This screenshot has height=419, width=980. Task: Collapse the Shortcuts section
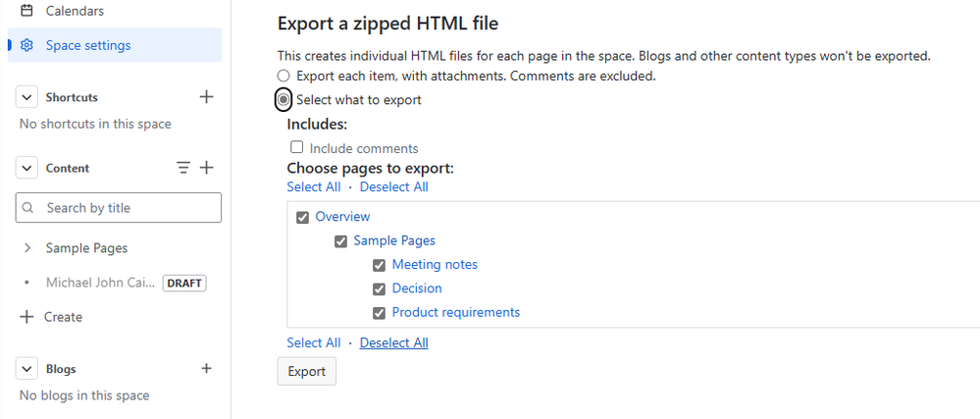[26, 97]
